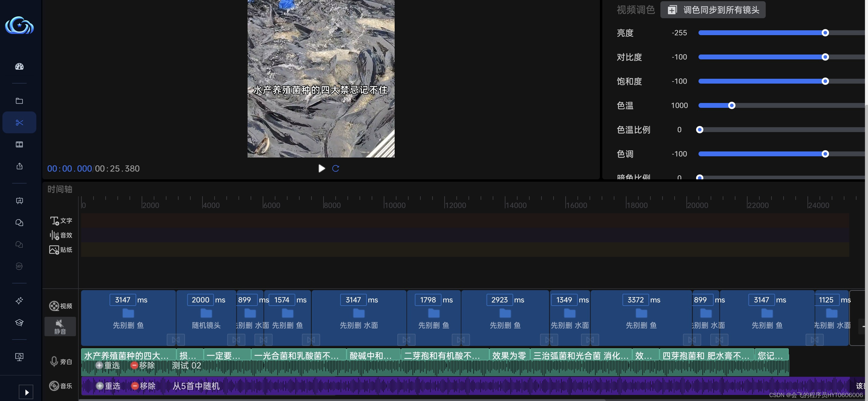Image resolution: width=868 pixels, height=401 pixels.
Task: Click the 从5首中随机 music label
Action: [x=196, y=386]
